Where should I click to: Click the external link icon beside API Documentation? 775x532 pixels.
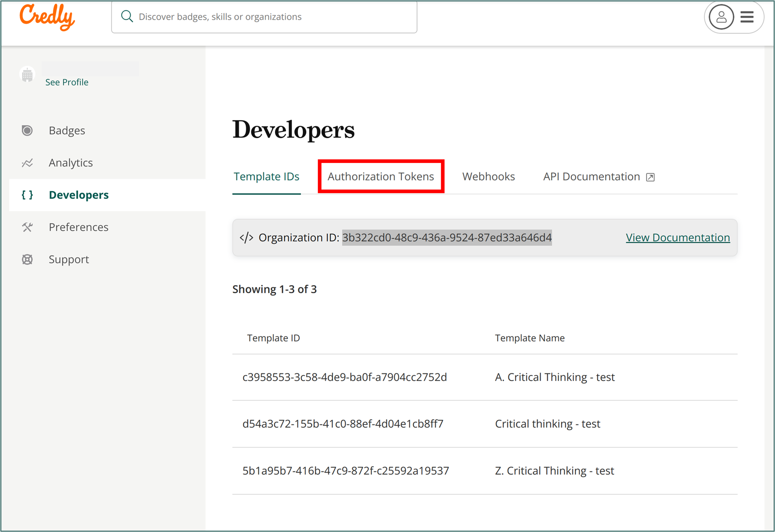[650, 177]
